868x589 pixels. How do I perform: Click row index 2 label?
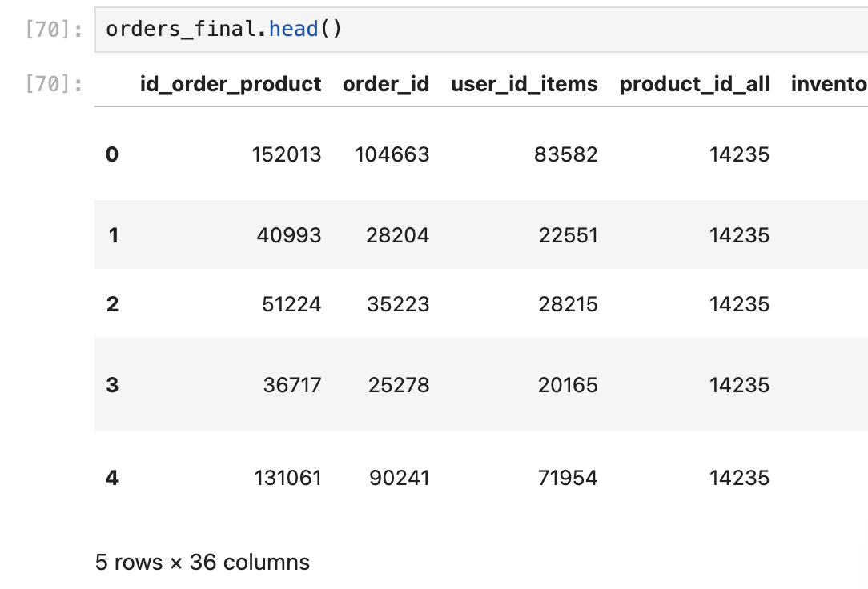[112, 304]
